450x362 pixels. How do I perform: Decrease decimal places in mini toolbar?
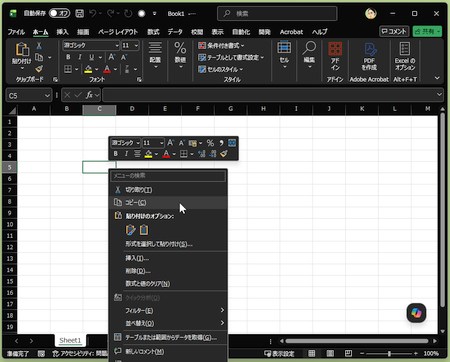213,154
